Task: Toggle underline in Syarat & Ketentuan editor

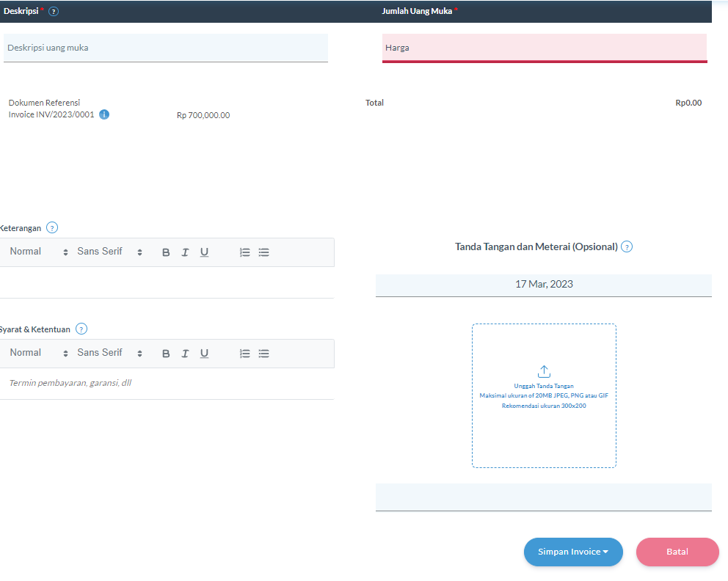Action: (204, 353)
